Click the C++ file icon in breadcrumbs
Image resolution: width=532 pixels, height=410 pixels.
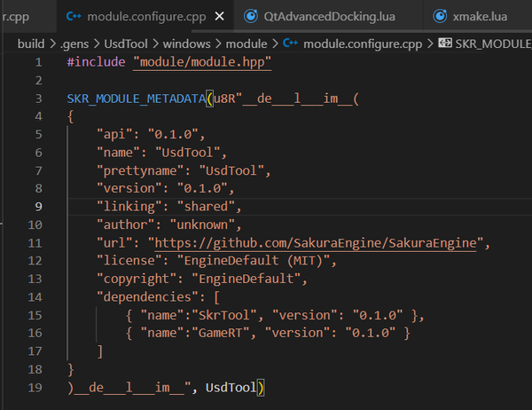point(289,43)
